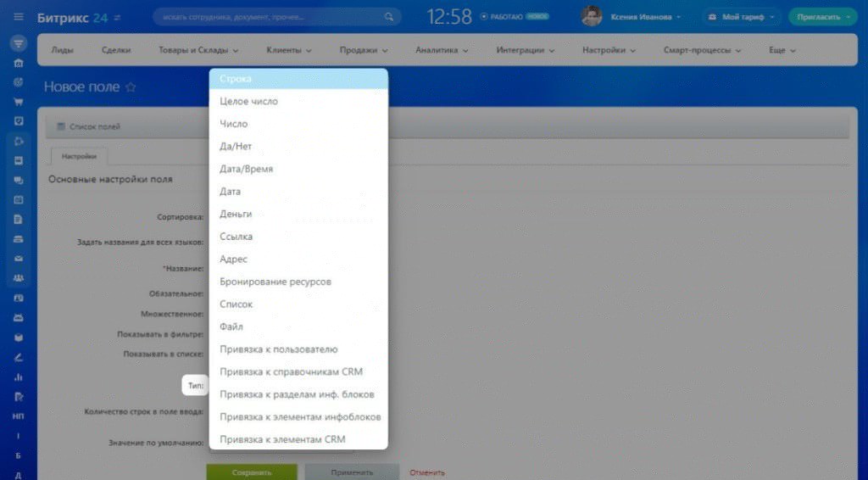
Task: Click the search magnifier icon
Action: coord(390,17)
